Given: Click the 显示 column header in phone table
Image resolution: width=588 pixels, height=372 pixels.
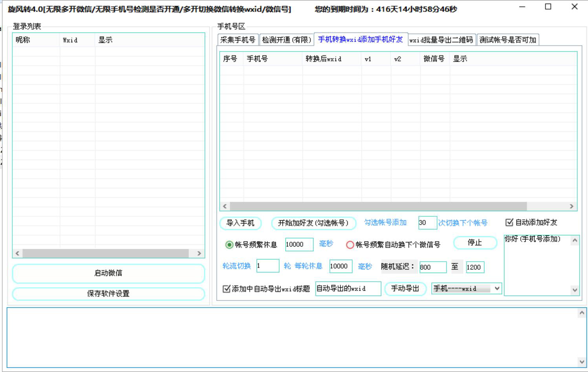Looking at the screenshot, I should click(513, 59).
